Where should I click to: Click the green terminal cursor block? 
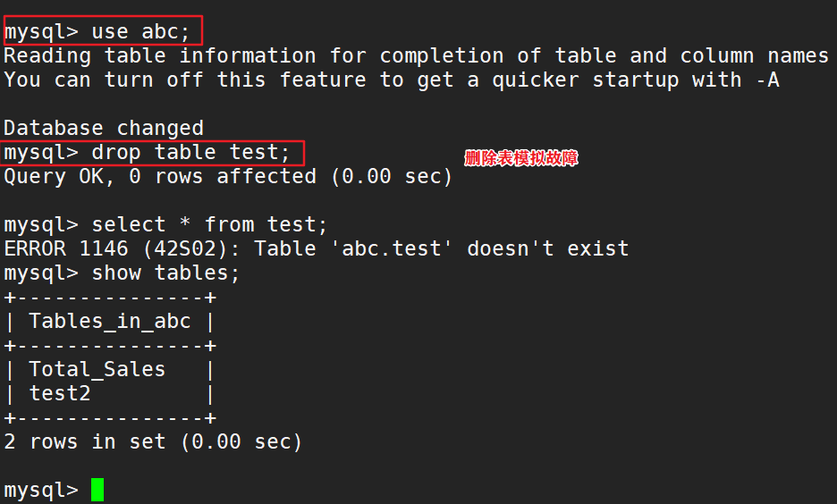point(97,490)
